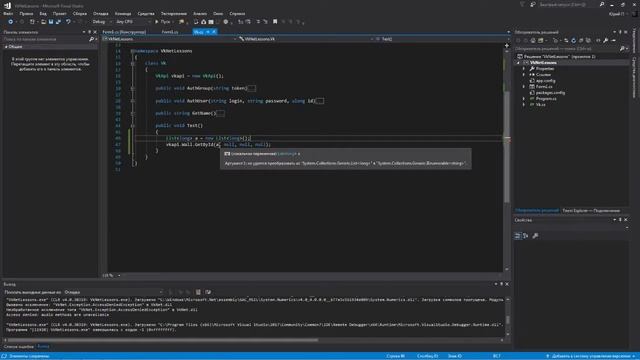Switch to the Form1.cs [Конструктор] tab
The image size is (640, 360).
tap(124, 32)
